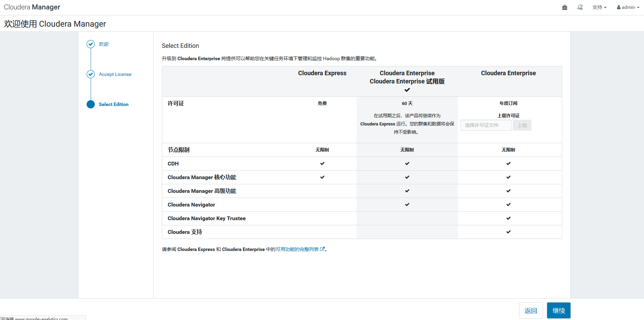
Task: Select the Select Edition wizard step
Action: (114, 104)
